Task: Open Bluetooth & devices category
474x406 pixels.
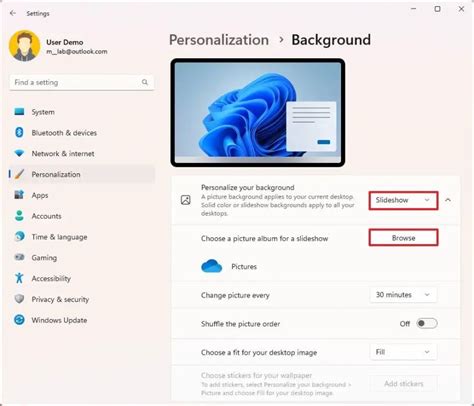Action: [x=82, y=133]
